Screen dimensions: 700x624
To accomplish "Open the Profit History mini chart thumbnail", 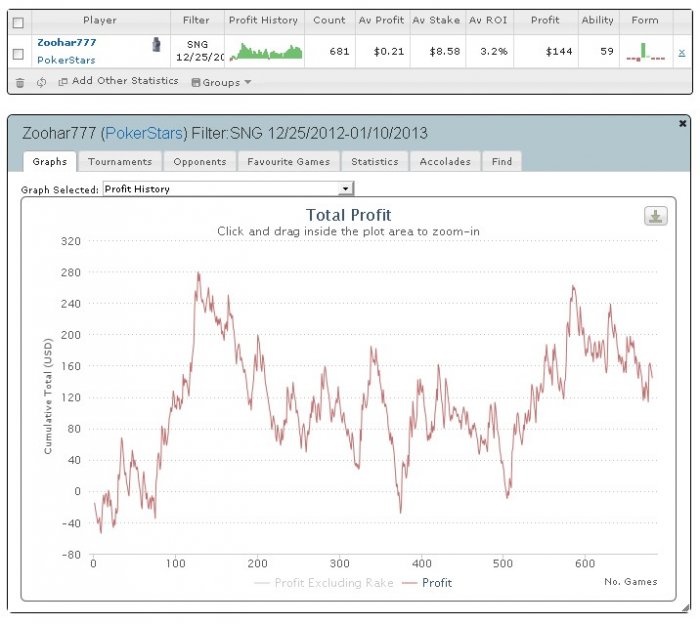I will pyautogui.click(x=266, y=52).
